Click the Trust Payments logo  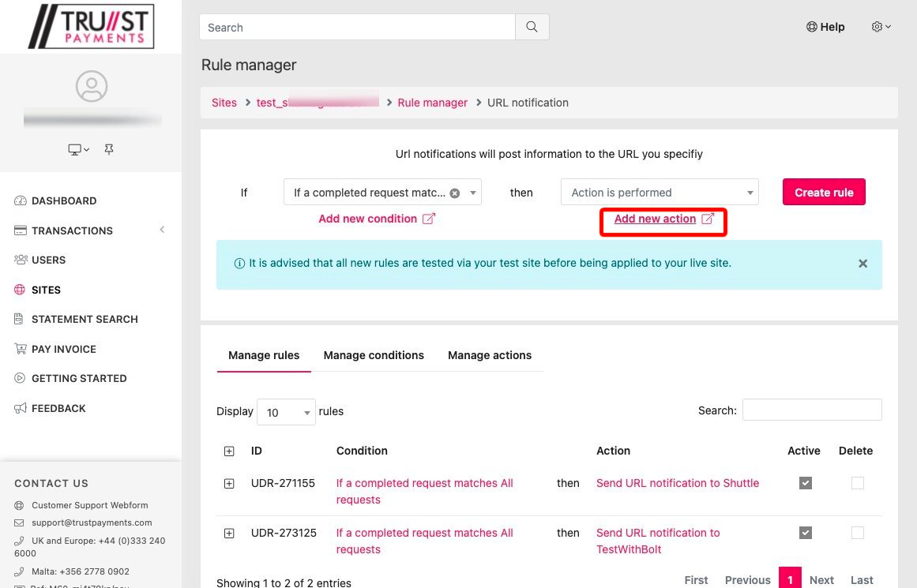(92, 26)
